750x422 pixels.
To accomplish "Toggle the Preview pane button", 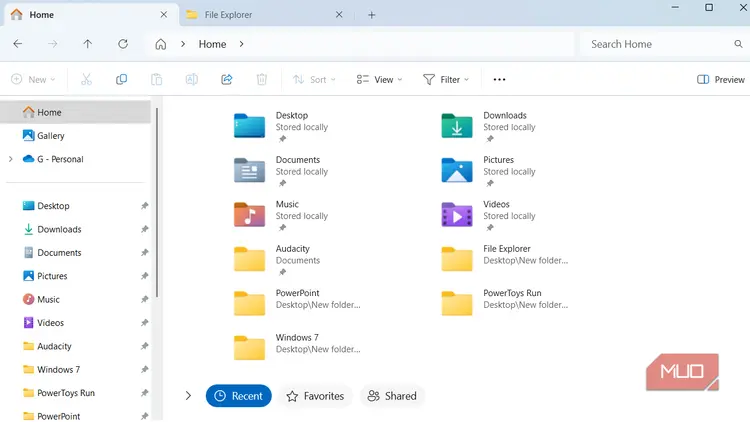I will 720,79.
